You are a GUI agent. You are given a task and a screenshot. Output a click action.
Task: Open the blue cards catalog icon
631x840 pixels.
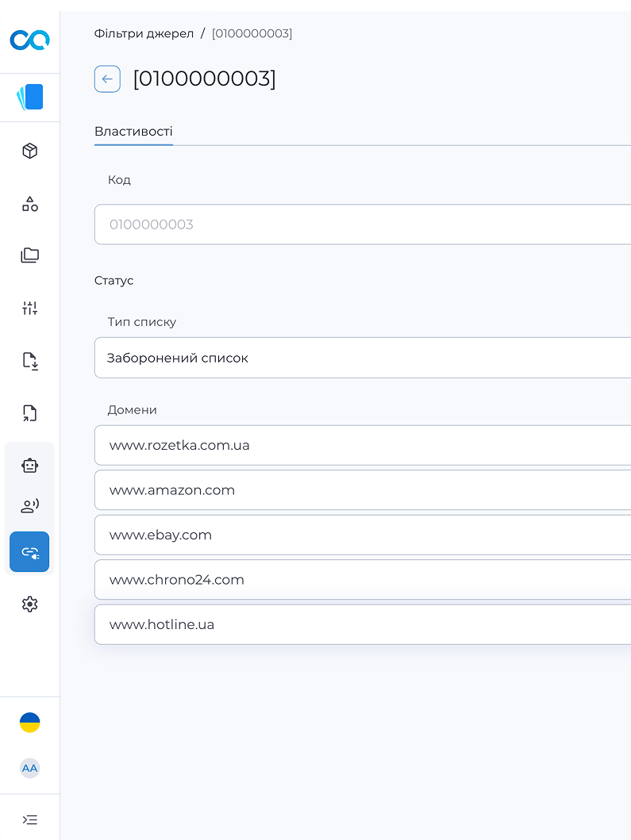click(29, 97)
